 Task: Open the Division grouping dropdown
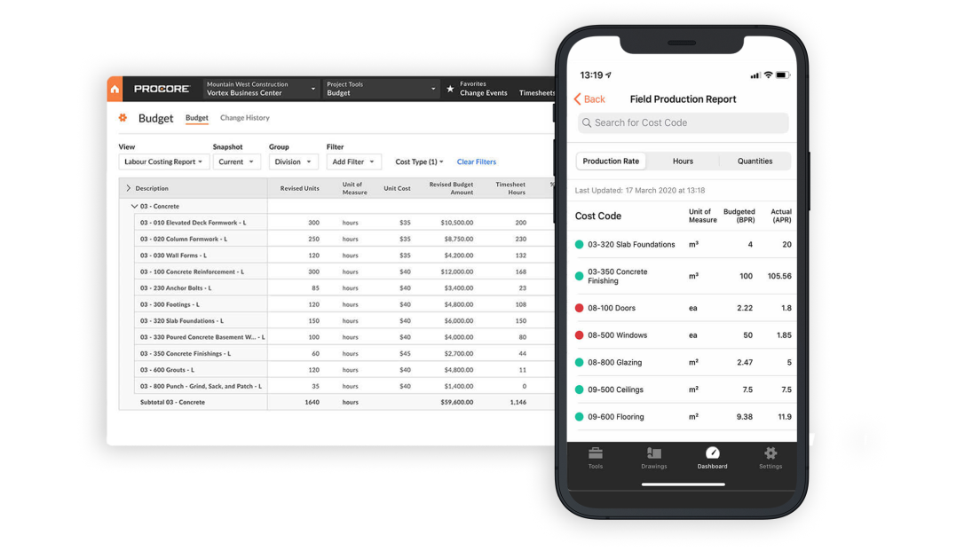pos(293,161)
